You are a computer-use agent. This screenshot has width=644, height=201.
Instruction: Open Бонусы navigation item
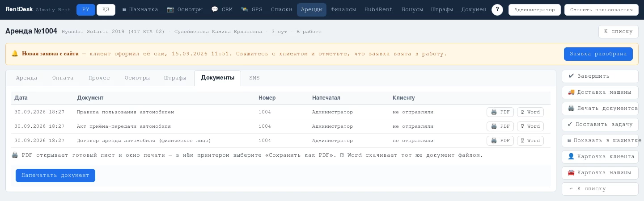[412, 10]
